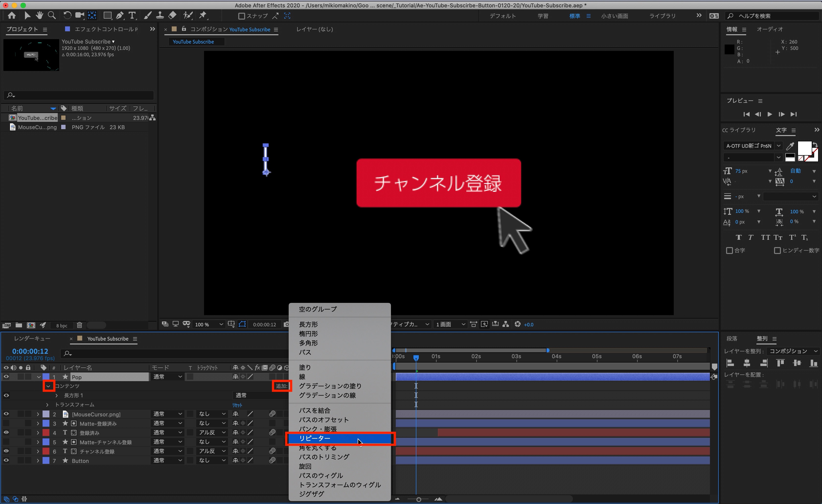822x504 pixels.
Task: Select the horizontal Type tool
Action: click(x=132, y=15)
